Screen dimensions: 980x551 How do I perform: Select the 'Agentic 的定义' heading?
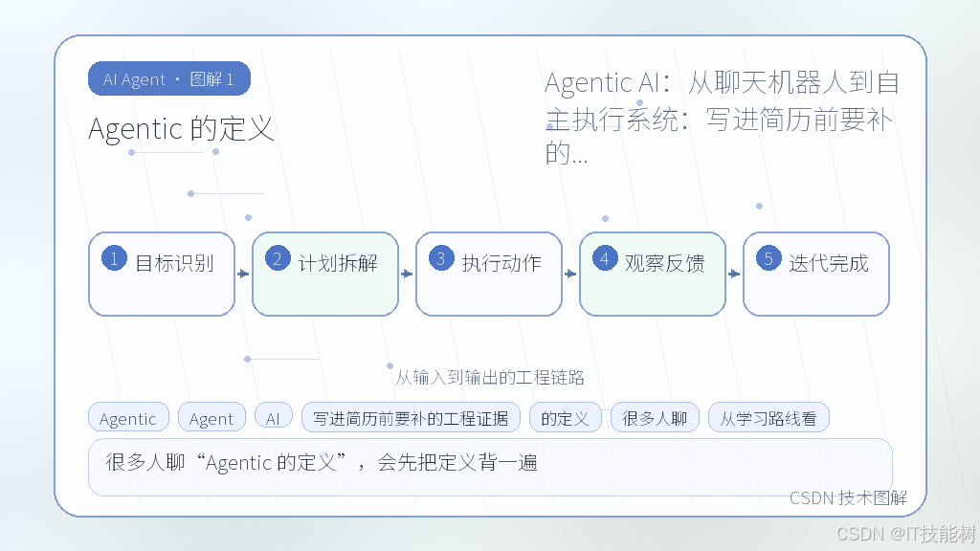coord(181,129)
